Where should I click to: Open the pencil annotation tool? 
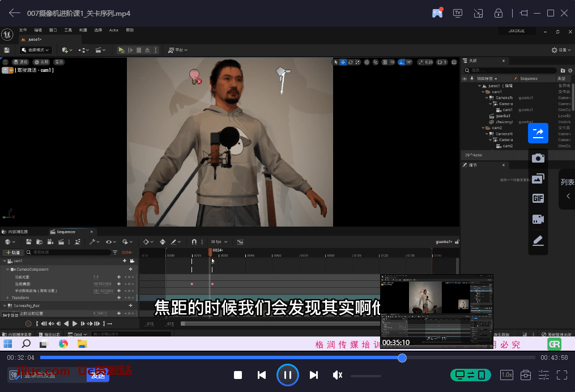538,241
